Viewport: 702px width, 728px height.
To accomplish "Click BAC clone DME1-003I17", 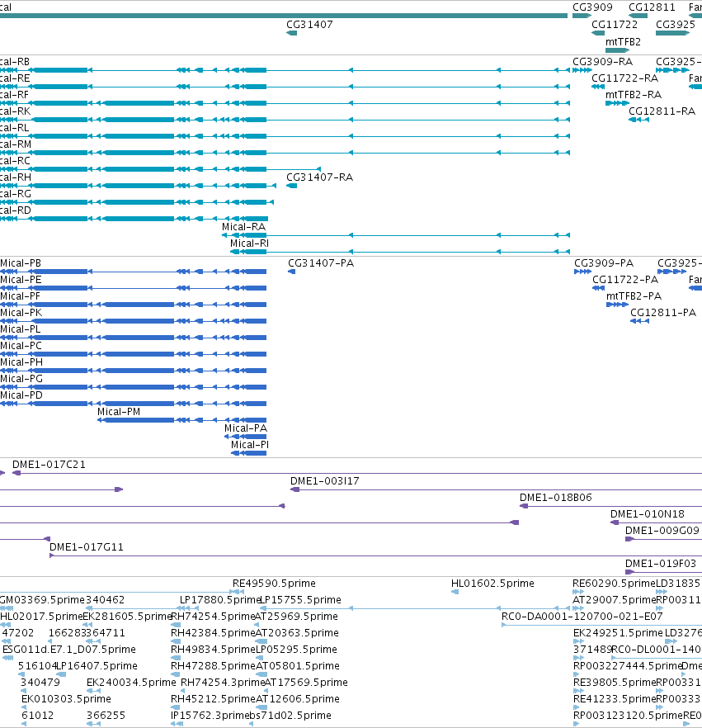I will click(325, 481).
